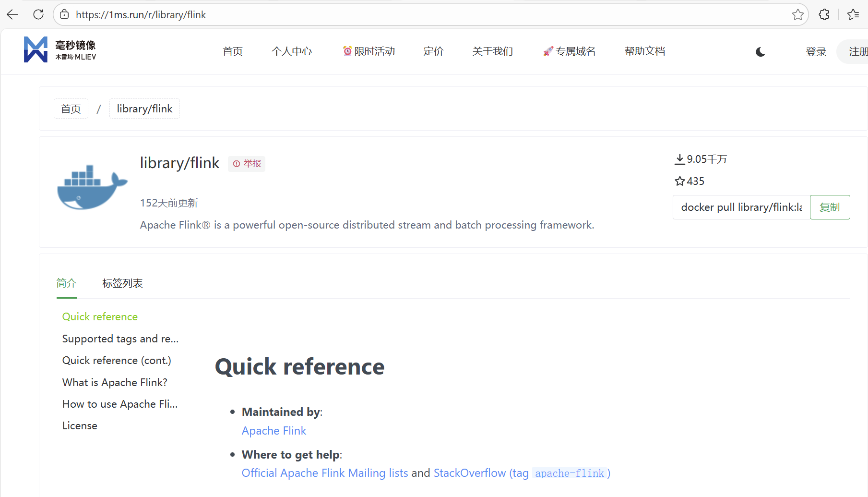This screenshot has height=497, width=868.
Task: Click the 毫秒镜像 MLIEV logo
Action: (x=60, y=50)
